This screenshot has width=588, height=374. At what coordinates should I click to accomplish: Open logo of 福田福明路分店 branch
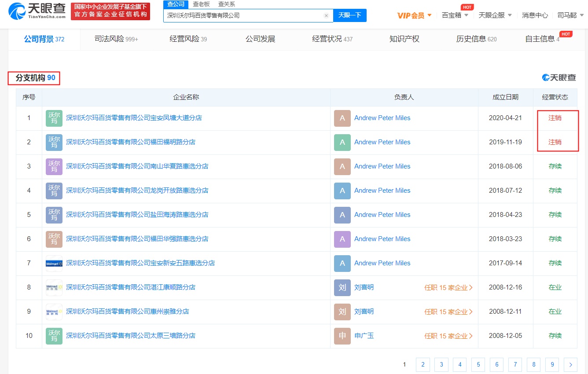(x=54, y=142)
